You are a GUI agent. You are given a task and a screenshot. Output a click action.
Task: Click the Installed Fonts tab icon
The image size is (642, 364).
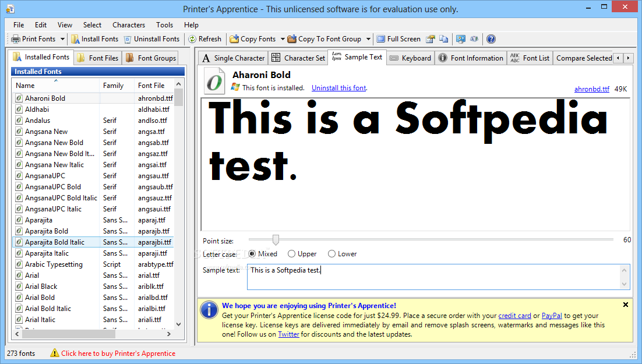[x=17, y=57]
